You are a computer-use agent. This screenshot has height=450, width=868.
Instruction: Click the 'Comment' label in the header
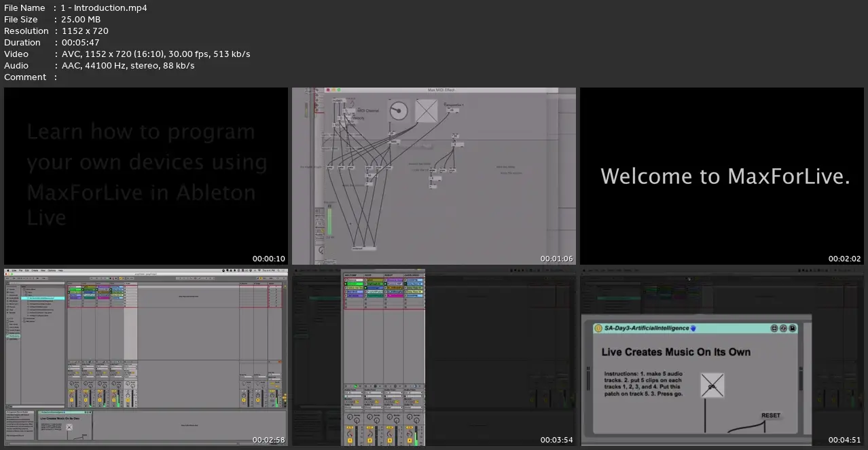click(x=25, y=77)
